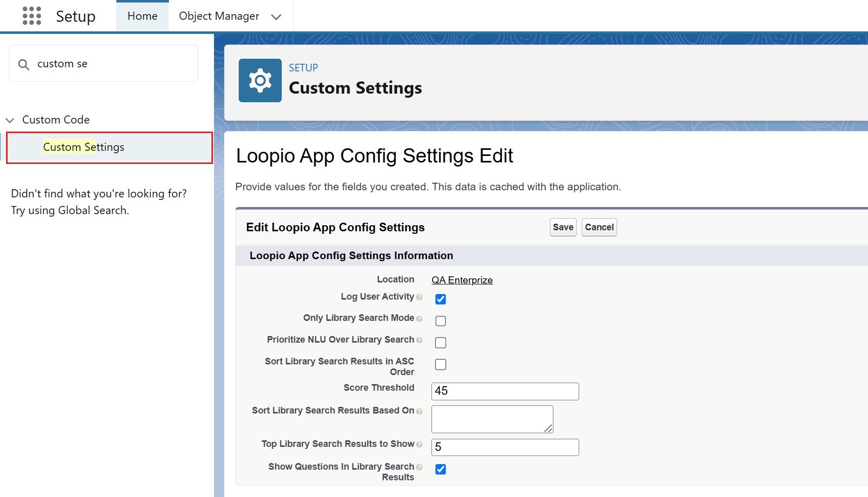Uncheck Show Questions In Library Search Results
This screenshot has height=497, width=868.
click(x=441, y=469)
